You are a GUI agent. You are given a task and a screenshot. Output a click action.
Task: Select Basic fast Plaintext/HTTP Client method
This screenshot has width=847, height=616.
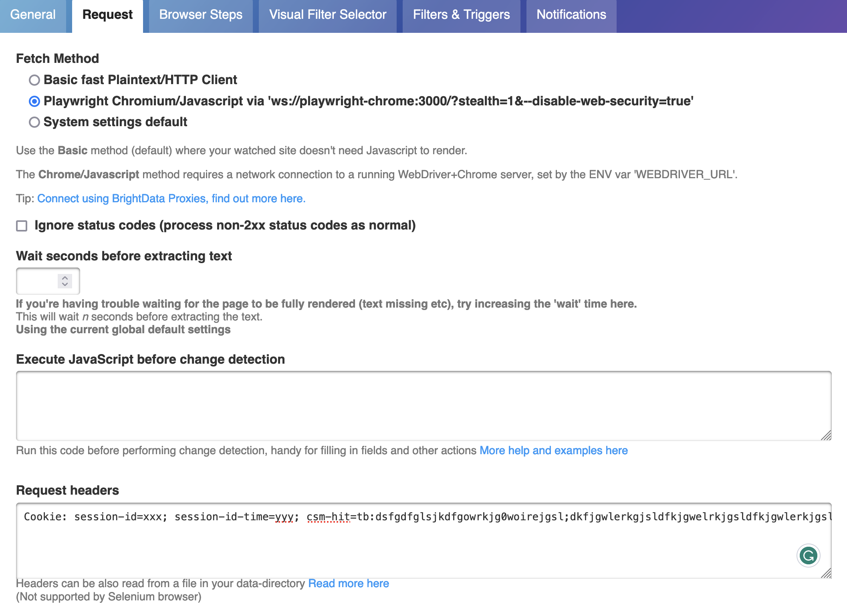35,80
